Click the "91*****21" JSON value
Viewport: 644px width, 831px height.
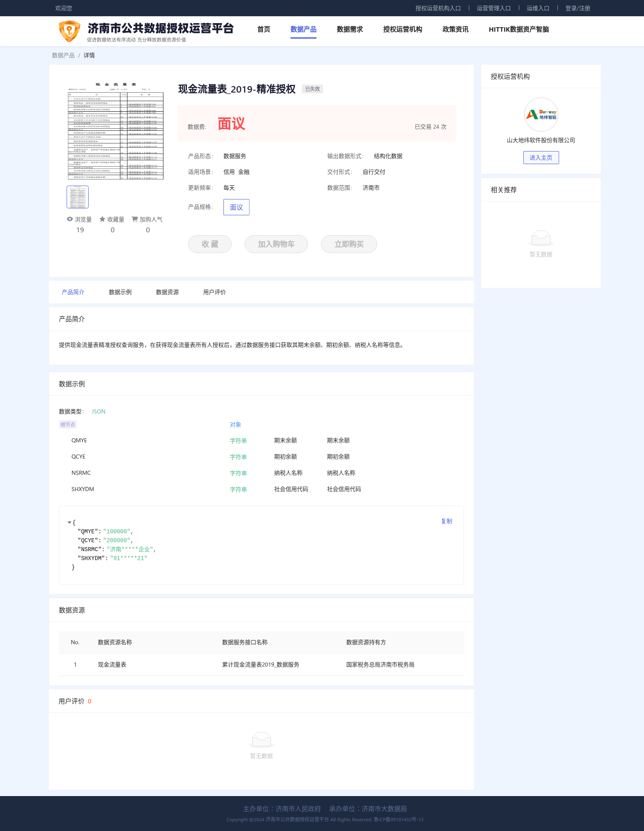[x=129, y=558]
